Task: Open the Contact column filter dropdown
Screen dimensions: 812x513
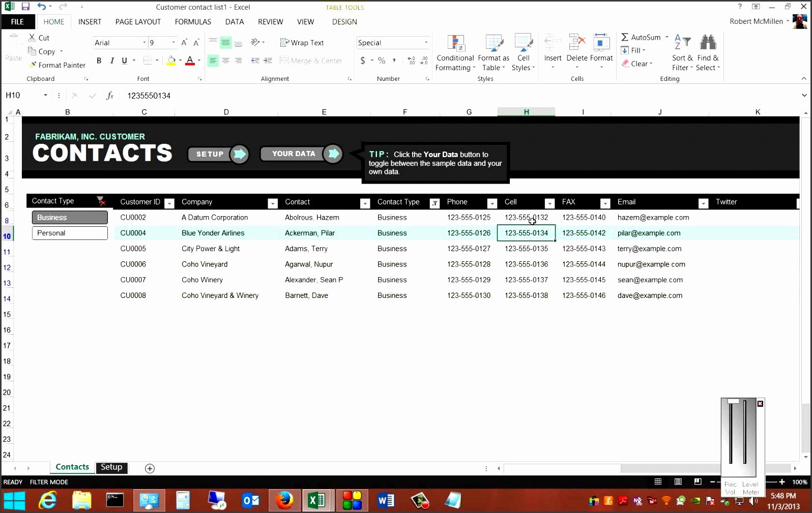Action: 365,203
